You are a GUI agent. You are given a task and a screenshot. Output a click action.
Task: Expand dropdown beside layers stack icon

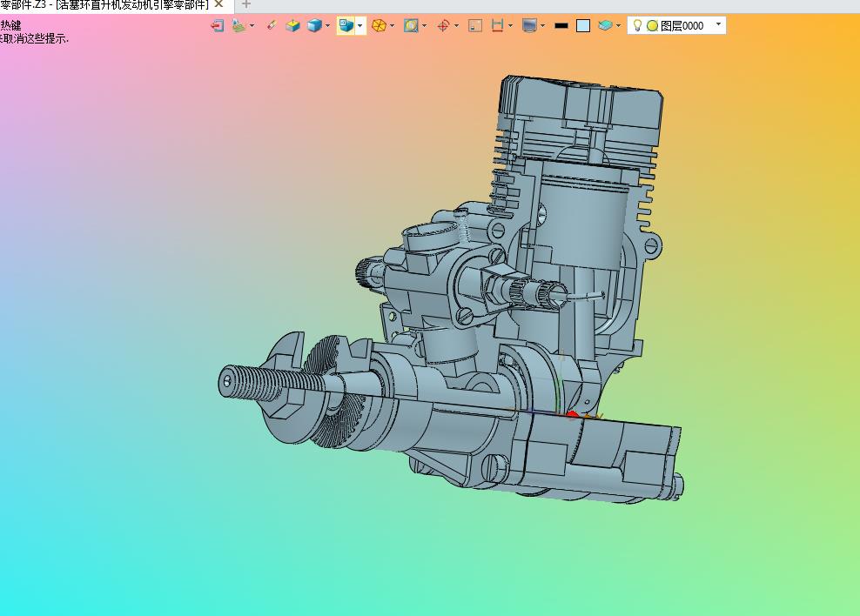[x=618, y=26]
